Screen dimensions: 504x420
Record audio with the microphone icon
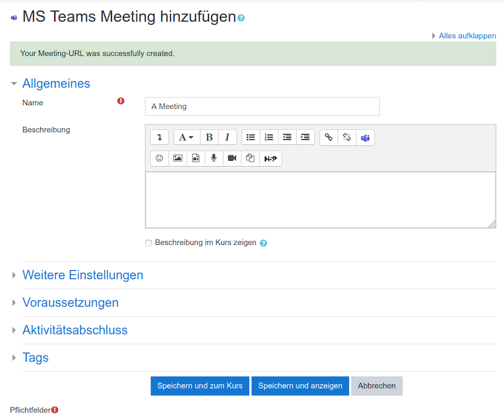point(214,159)
